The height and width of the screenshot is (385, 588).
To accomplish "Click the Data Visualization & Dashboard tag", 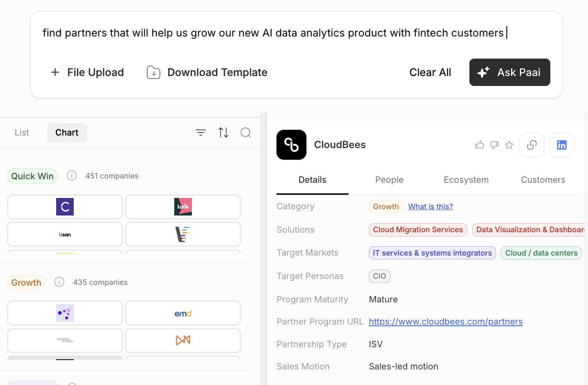I will coord(529,230).
